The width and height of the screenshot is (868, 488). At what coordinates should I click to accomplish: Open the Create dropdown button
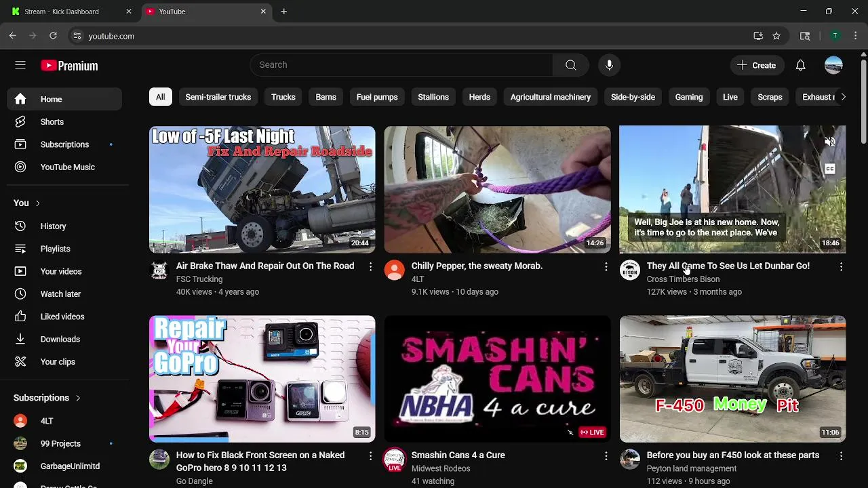tap(756, 65)
